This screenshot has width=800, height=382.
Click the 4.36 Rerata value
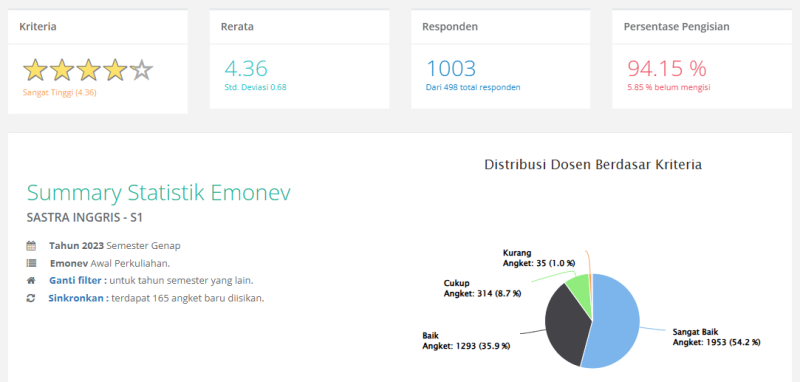click(x=246, y=68)
